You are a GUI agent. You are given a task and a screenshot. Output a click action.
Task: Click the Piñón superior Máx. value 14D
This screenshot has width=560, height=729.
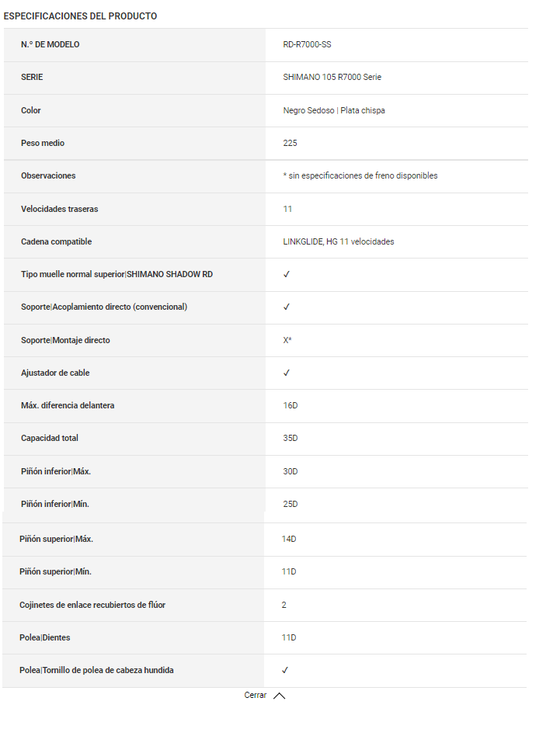[x=289, y=539]
